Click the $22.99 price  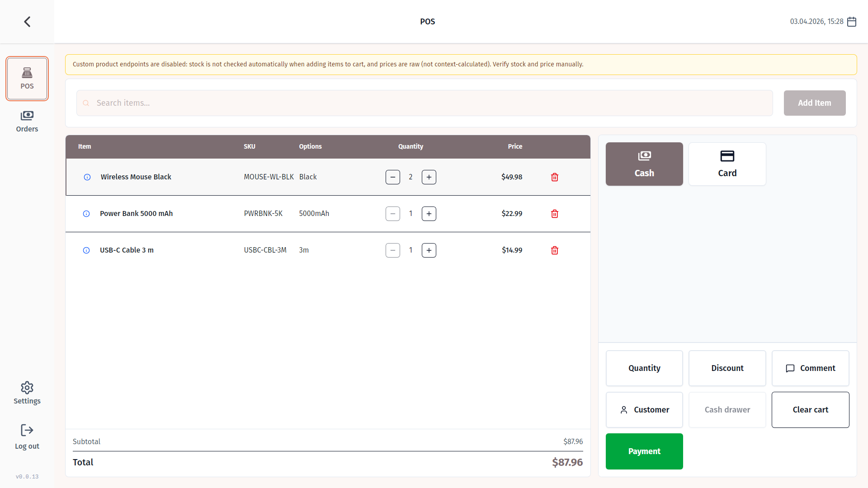point(512,214)
